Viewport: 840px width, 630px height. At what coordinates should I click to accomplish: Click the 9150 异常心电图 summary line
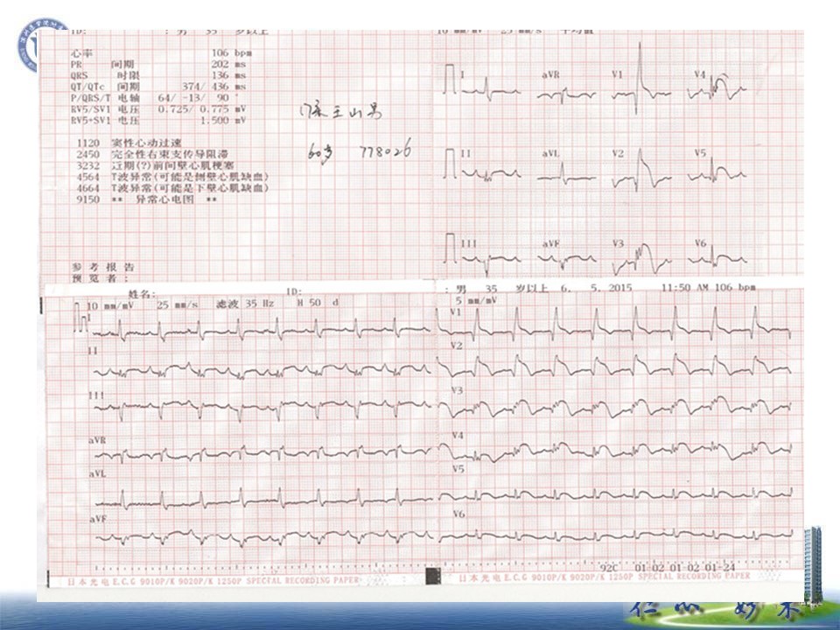147,199
